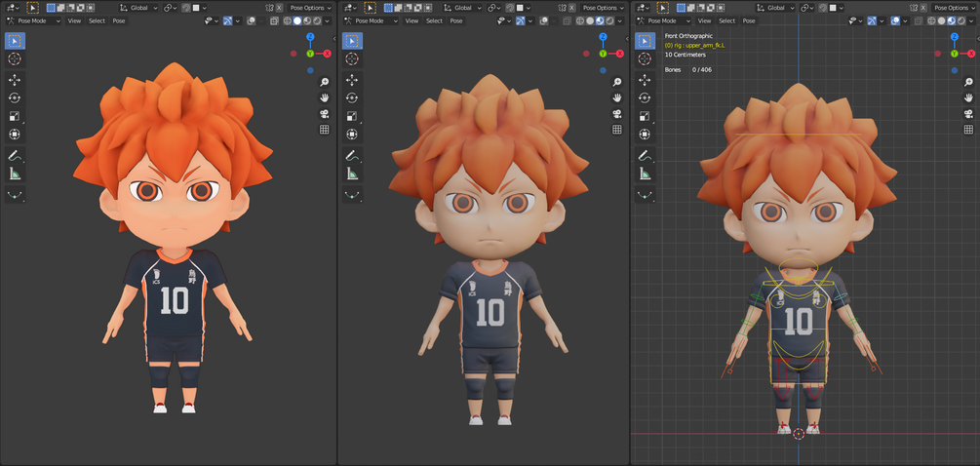980x466 pixels.
Task: Open Global orientation dropdown in right viewport
Action: [775, 8]
